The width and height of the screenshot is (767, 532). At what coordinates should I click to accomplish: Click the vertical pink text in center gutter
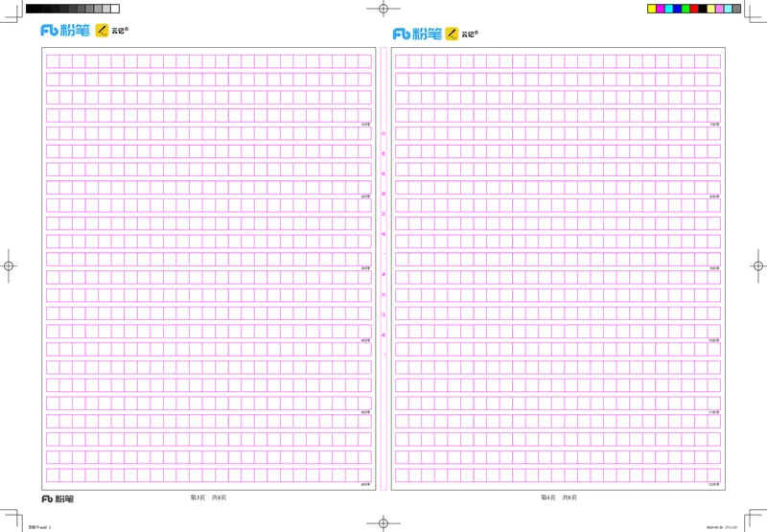[383, 240]
